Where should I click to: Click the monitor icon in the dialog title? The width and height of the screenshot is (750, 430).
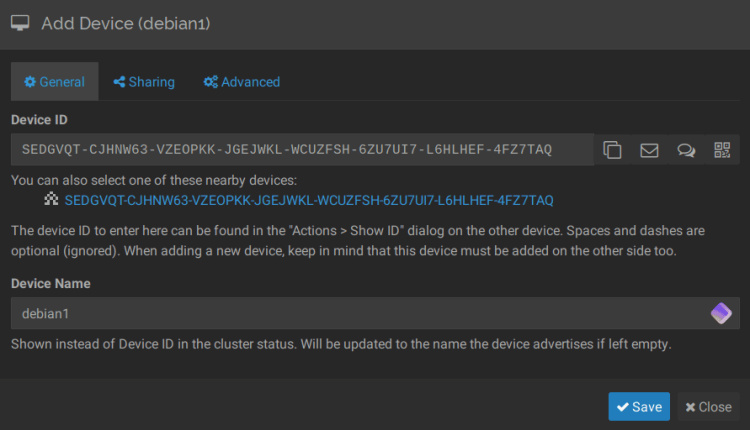click(20, 23)
